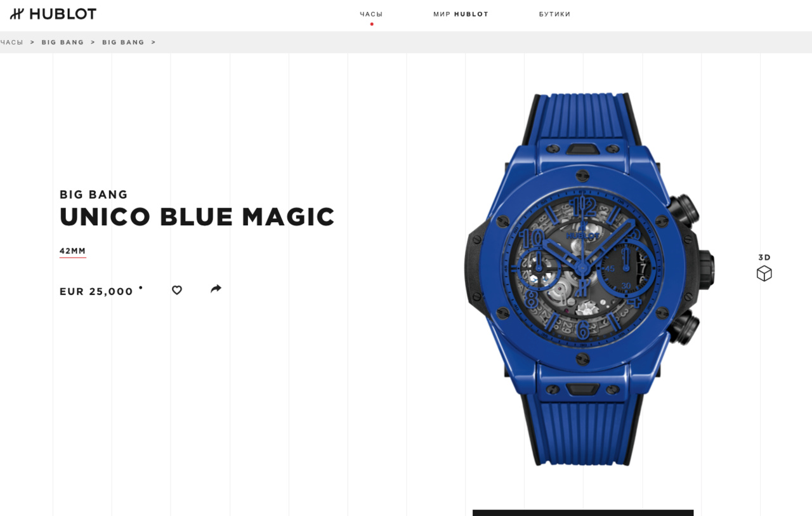Image resolution: width=812 pixels, height=516 pixels.
Task: Add watch to wishlist with heart icon
Action: point(177,290)
